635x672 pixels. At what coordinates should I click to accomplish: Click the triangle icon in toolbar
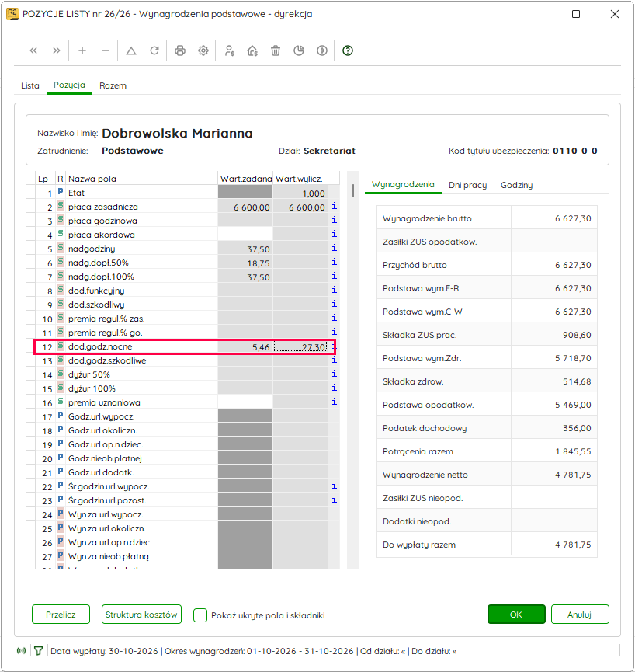click(131, 50)
